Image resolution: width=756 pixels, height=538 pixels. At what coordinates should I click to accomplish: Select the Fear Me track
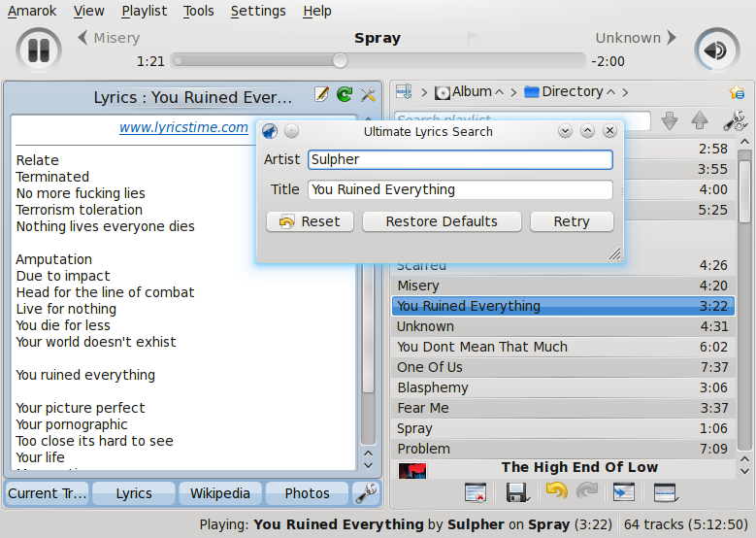(x=563, y=408)
